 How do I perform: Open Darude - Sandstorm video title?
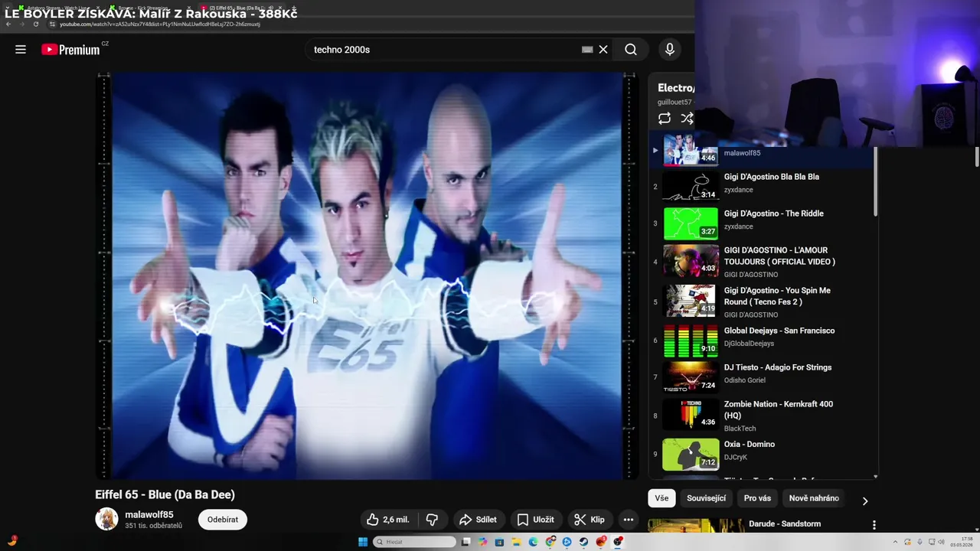pos(785,524)
